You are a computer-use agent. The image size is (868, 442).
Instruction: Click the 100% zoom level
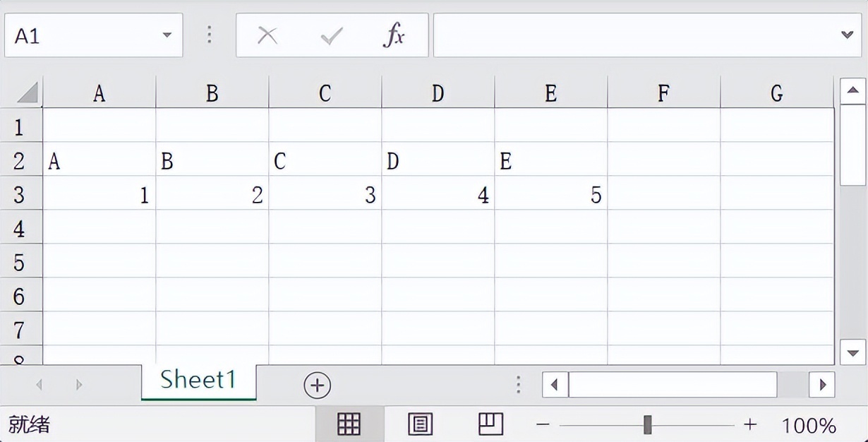coord(809,425)
